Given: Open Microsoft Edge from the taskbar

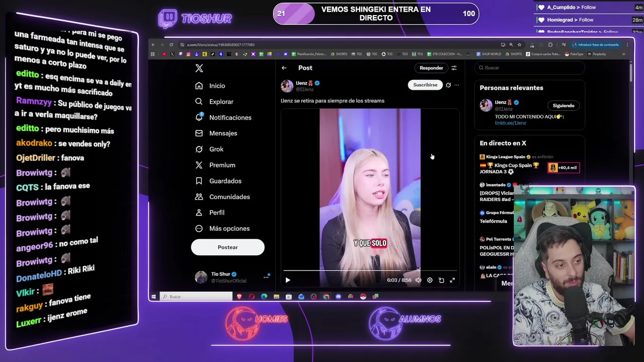Looking at the screenshot, I should [x=264, y=297].
